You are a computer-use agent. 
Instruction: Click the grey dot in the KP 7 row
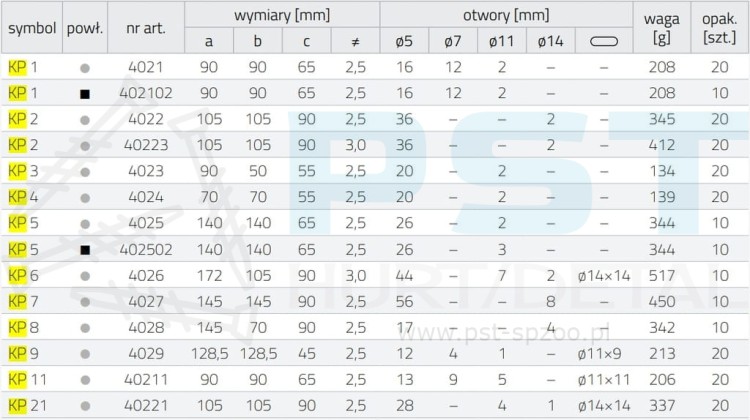point(85,301)
